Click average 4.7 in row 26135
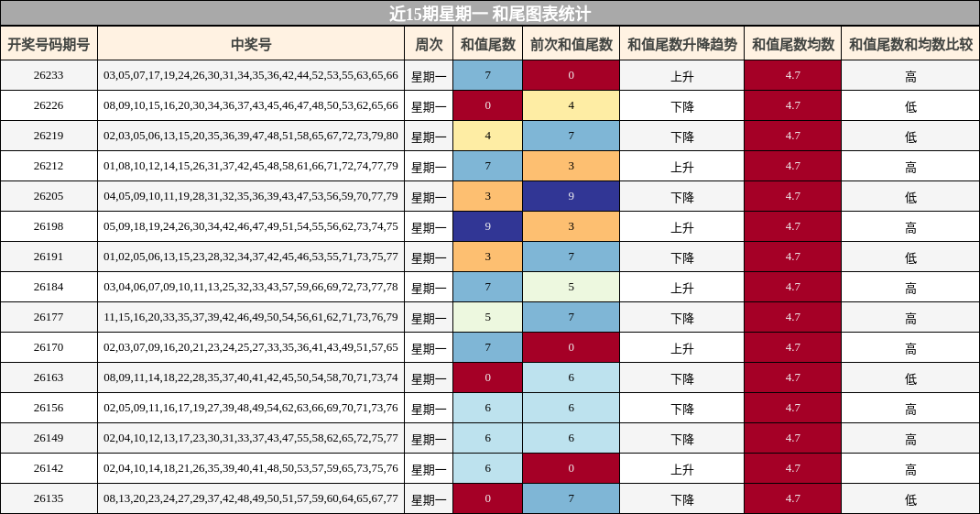 point(792,498)
